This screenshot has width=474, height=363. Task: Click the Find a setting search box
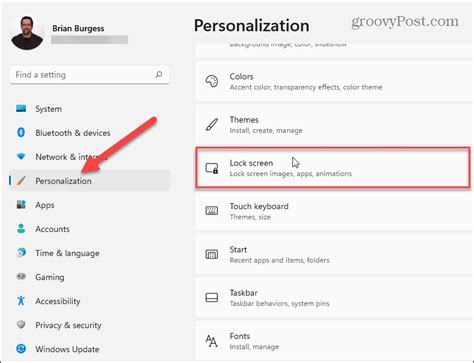pyautogui.click(x=89, y=75)
